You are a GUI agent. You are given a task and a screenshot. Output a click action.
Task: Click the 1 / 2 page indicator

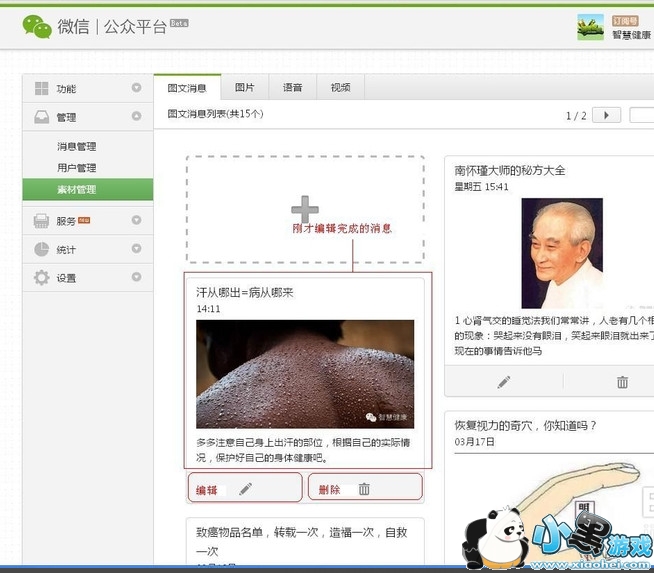(576, 116)
